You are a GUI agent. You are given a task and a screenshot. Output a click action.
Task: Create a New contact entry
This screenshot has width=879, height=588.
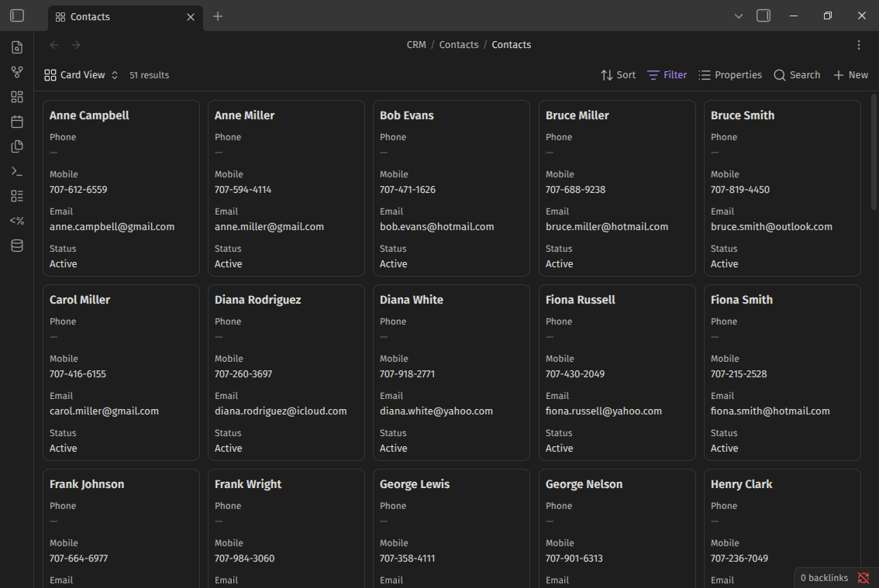click(x=850, y=75)
